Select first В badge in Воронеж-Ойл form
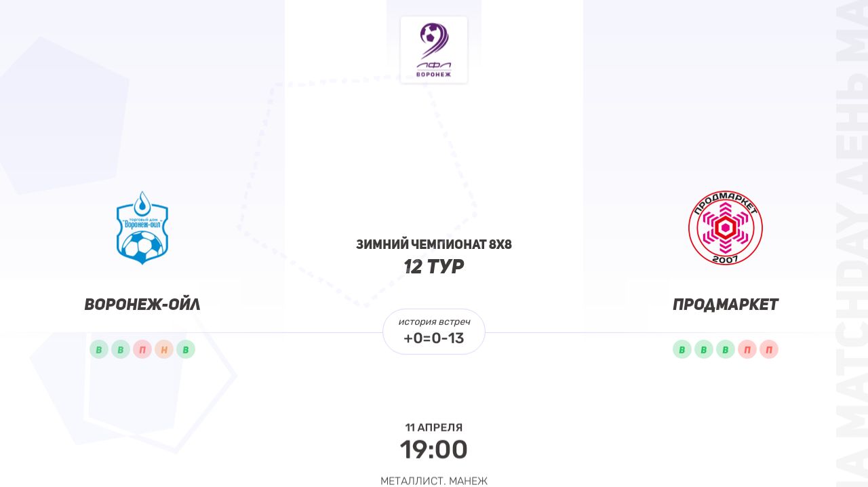The height and width of the screenshot is (487, 868). click(x=99, y=349)
